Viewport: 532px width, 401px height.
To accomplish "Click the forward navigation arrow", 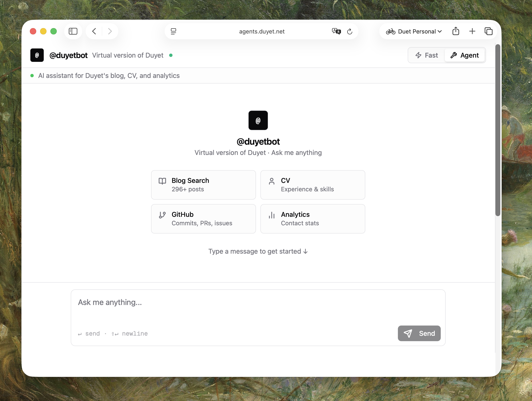I will pos(110,31).
